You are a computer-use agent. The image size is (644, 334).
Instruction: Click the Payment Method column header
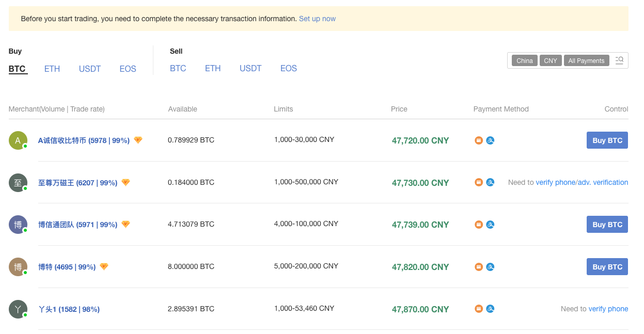[501, 109]
